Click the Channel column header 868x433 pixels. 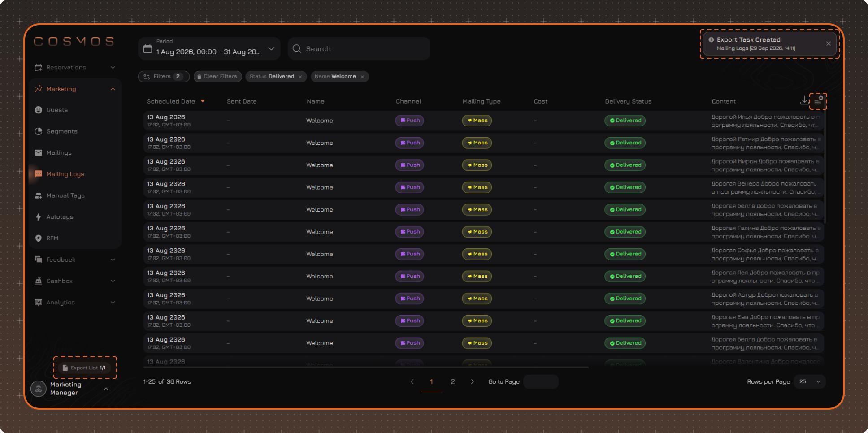pyautogui.click(x=408, y=101)
